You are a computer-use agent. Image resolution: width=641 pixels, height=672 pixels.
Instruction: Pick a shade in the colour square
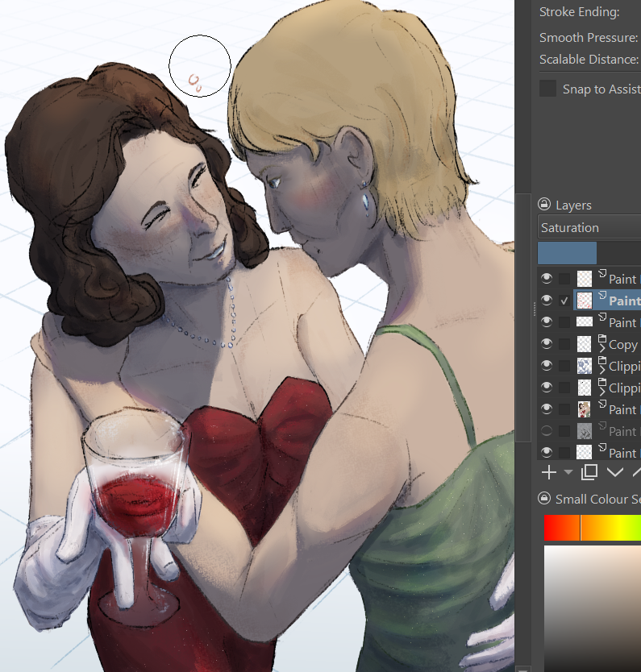coord(593,608)
